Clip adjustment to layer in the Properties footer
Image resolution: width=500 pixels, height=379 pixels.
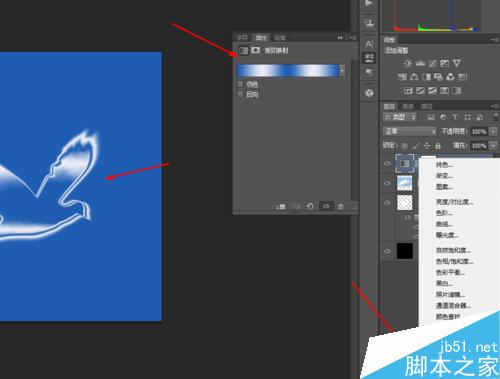pyautogui.click(x=281, y=206)
